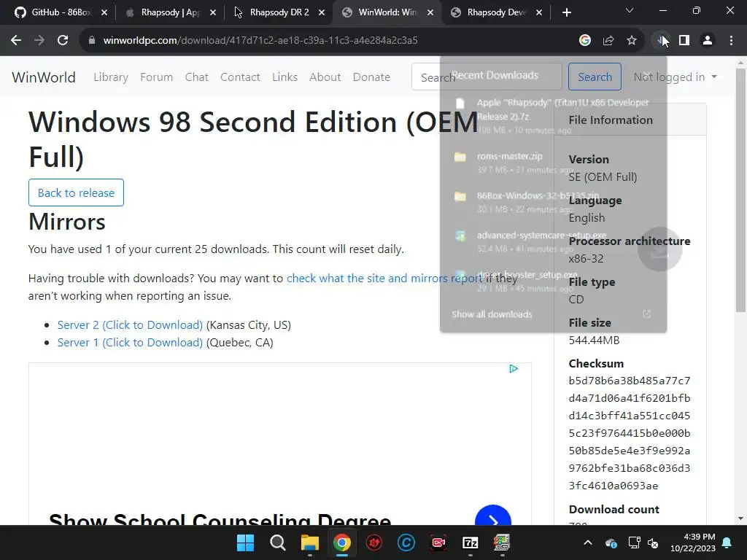This screenshot has width=747, height=560.
Task: Go back to the previous page
Action: click(16, 41)
